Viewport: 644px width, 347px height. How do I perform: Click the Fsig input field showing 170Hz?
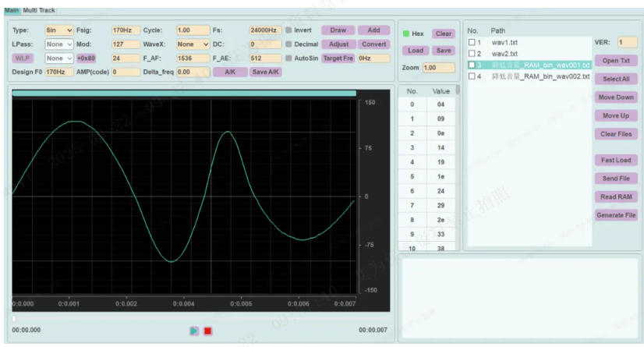click(x=126, y=30)
